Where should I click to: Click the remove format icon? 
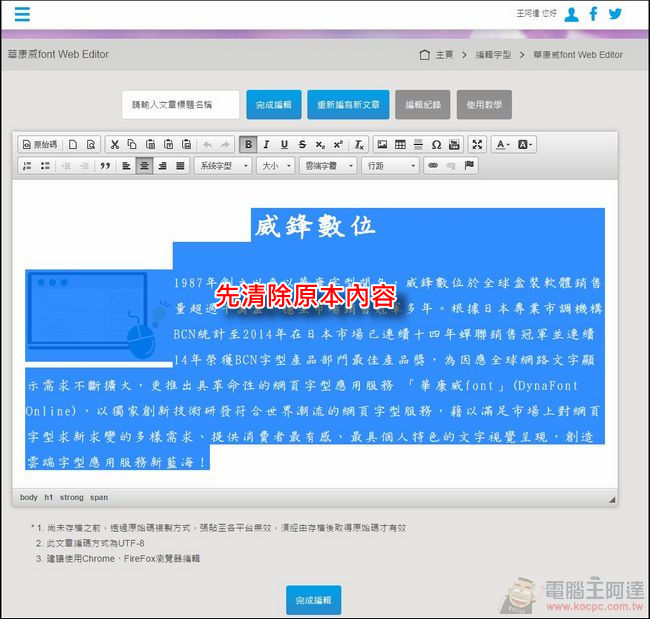[x=359, y=144]
